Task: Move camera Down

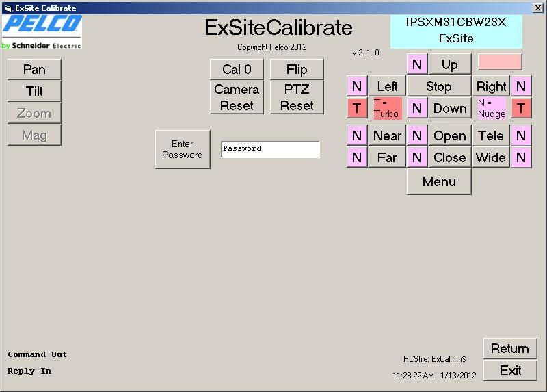Action: 450,108
